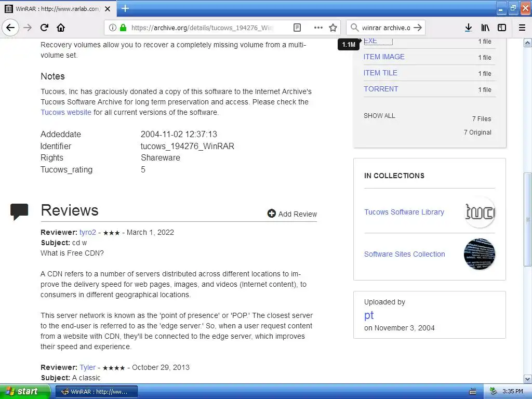Click the page scrollbar up arrow
This screenshot has width=532, height=399.
point(528,43)
